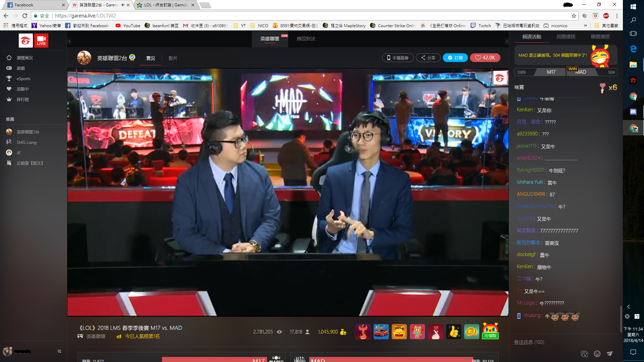This screenshot has height=362, width=644.
Task: Collapse the left sidebar arrow
Action: click(69, 41)
